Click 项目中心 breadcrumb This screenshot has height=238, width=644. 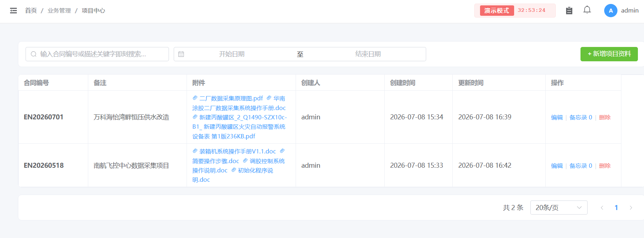tap(93, 11)
